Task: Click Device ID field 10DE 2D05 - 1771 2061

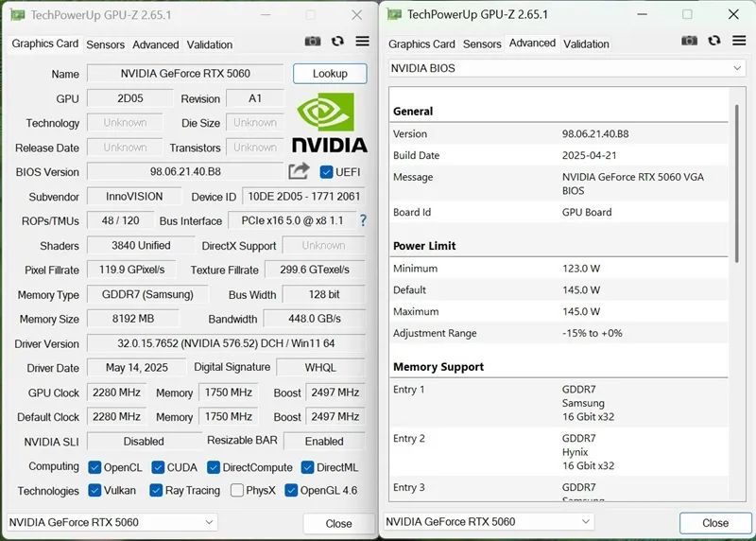Action: coord(303,197)
